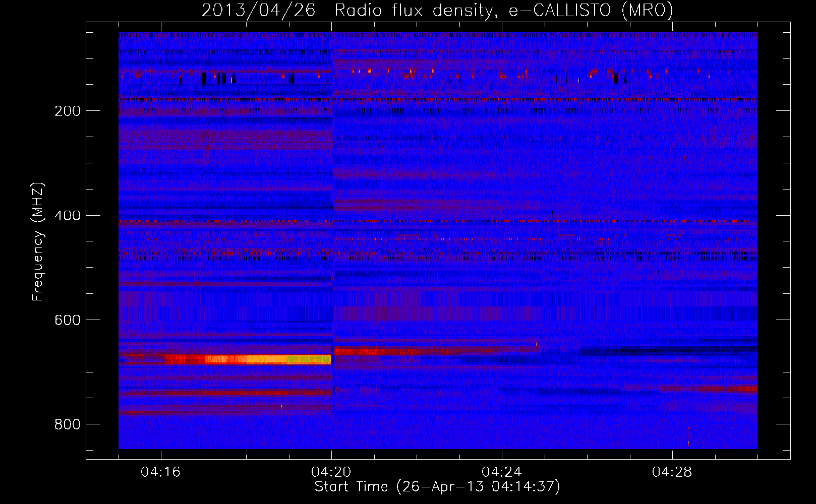816x504 pixels.
Task: Click the plot title 'Radio flux density, e-CALLISTO (MRO)'
Action: pos(504,10)
